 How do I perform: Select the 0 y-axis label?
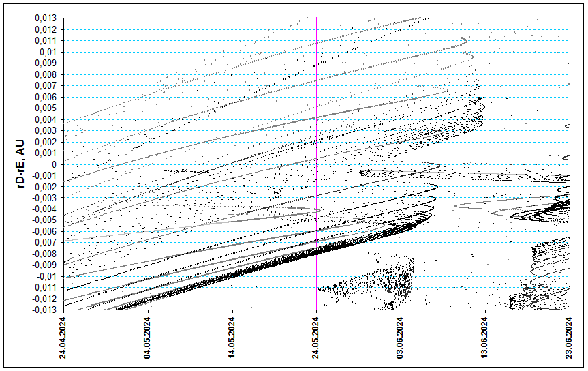click(55, 164)
